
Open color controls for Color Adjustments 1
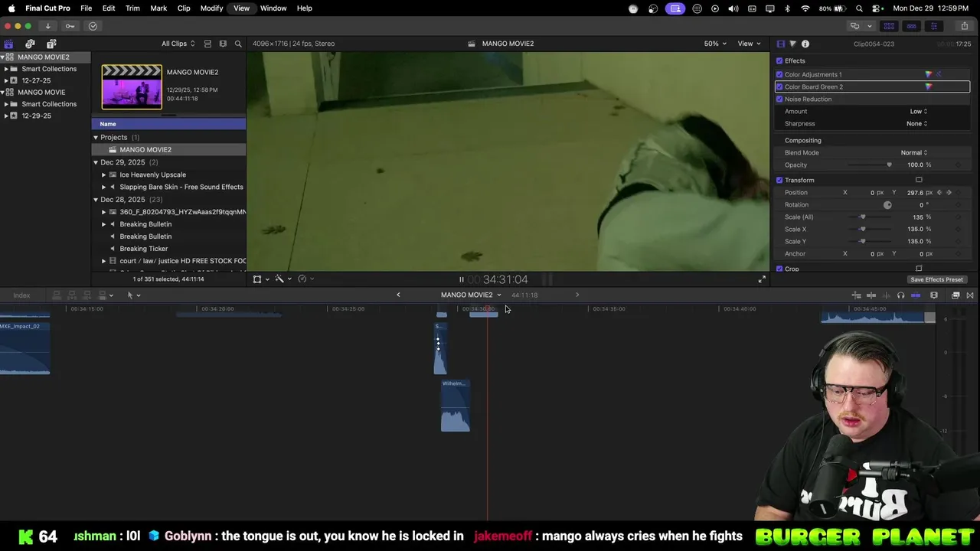(x=929, y=74)
